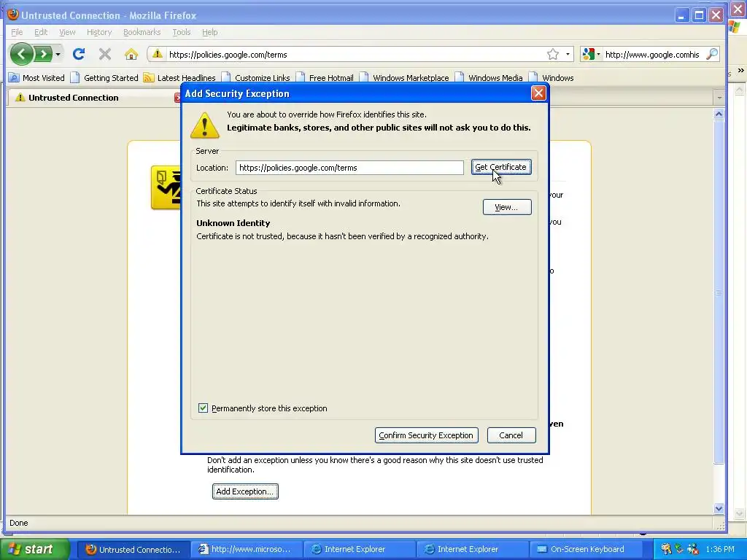The height and width of the screenshot is (560, 747).
Task: Click the search box containing google.com text
Action: 653,54
